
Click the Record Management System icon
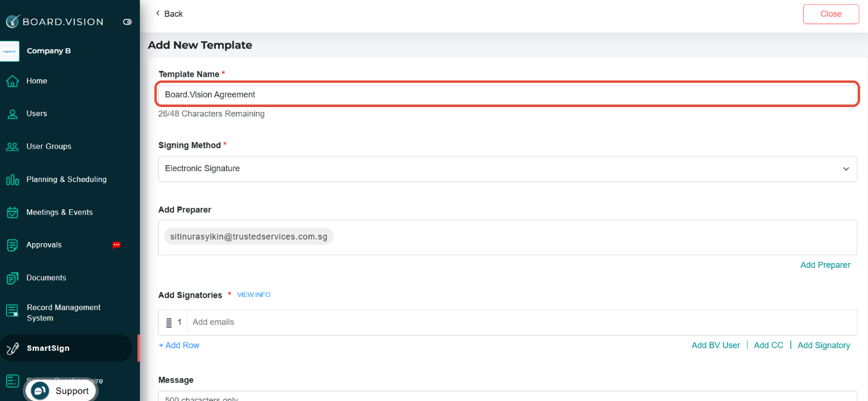pos(12,311)
